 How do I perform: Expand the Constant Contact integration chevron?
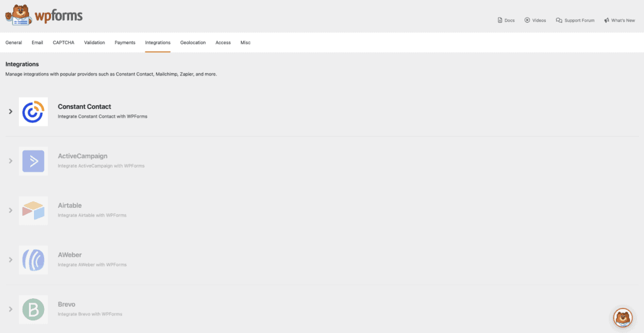pyautogui.click(x=11, y=111)
